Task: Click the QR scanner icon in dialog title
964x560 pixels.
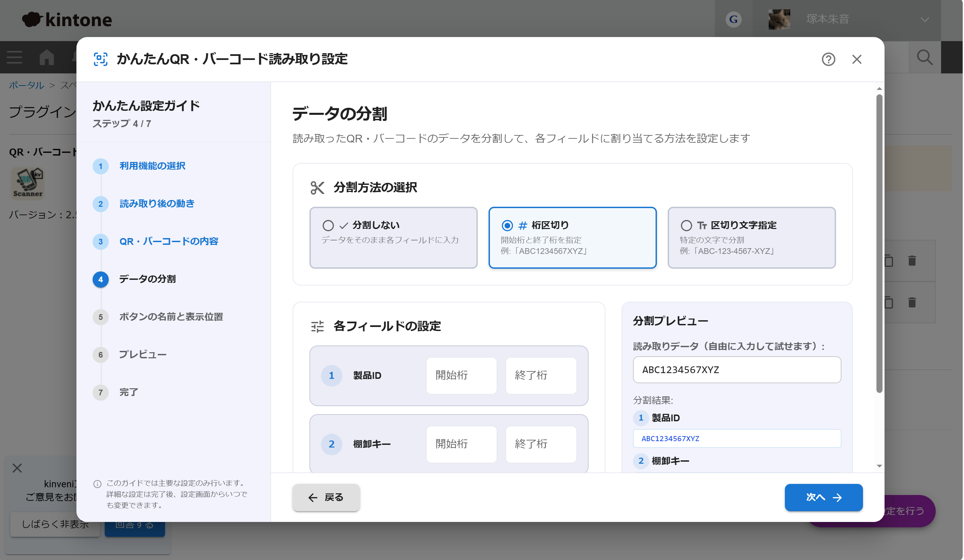Action: pos(101,59)
